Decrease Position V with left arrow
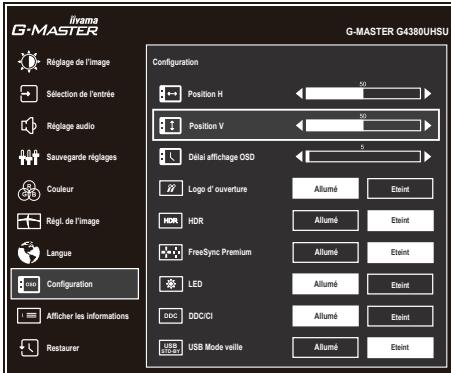This screenshot has height=373, width=451. click(299, 126)
